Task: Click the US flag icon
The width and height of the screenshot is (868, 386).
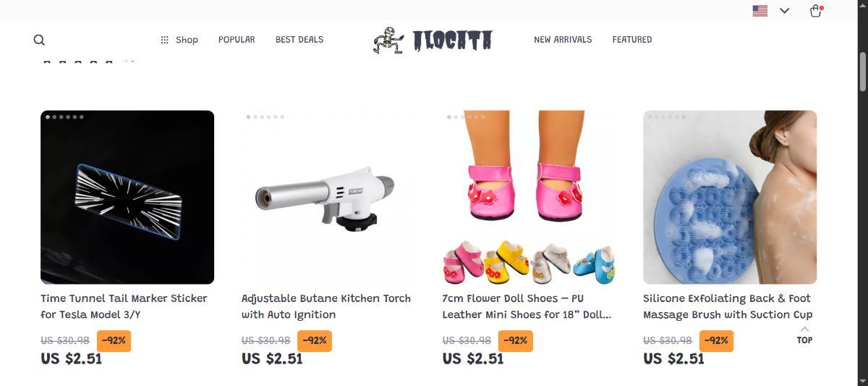Action: 759,11
